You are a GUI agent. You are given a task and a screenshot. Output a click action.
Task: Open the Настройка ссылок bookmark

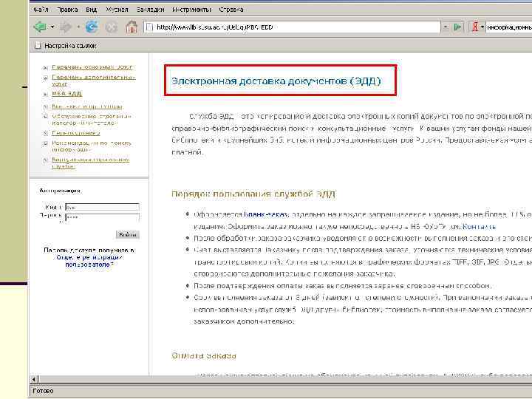click(66, 46)
